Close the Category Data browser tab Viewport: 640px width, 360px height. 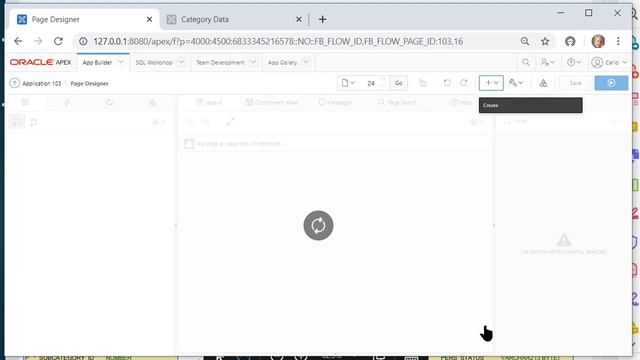(x=299, y=19)
